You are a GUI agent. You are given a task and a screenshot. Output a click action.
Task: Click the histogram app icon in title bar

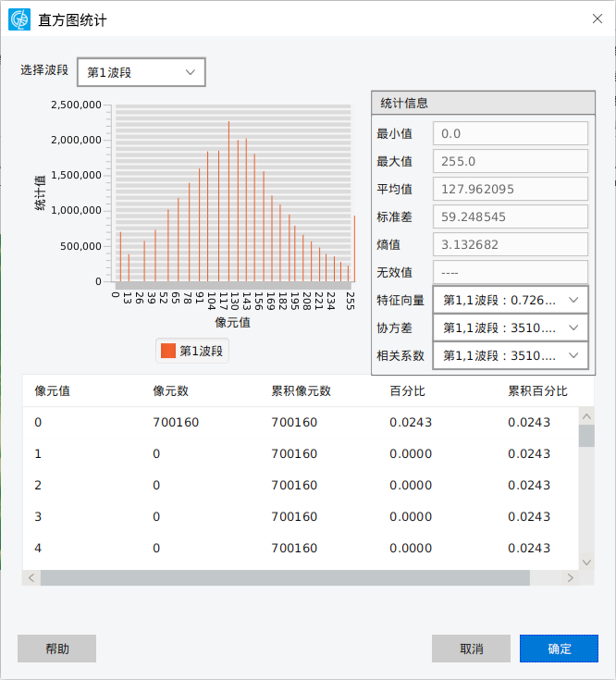(x=19, y=19)
